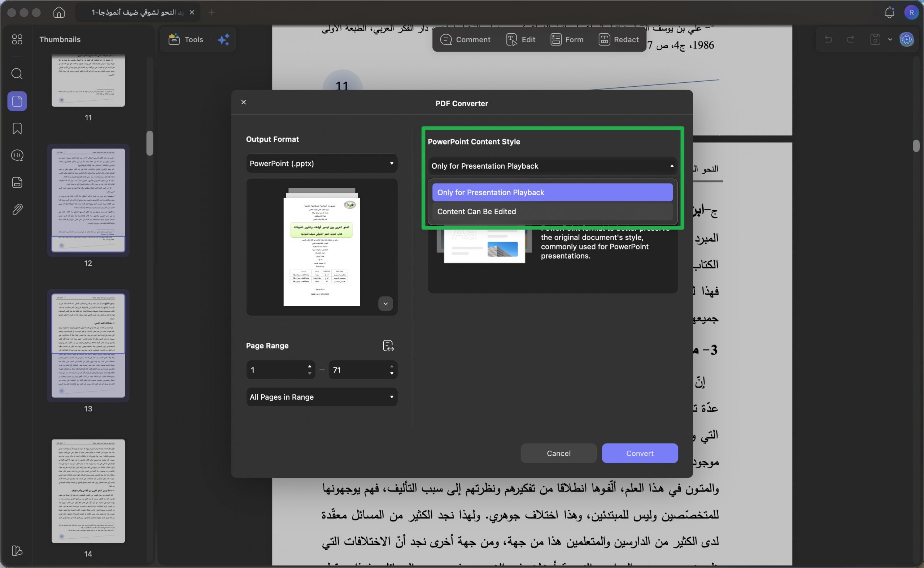The height and width of the screenshot is (568, 924).
Task: Click the bottom sidebar layers icon
Action: [17, 551]
